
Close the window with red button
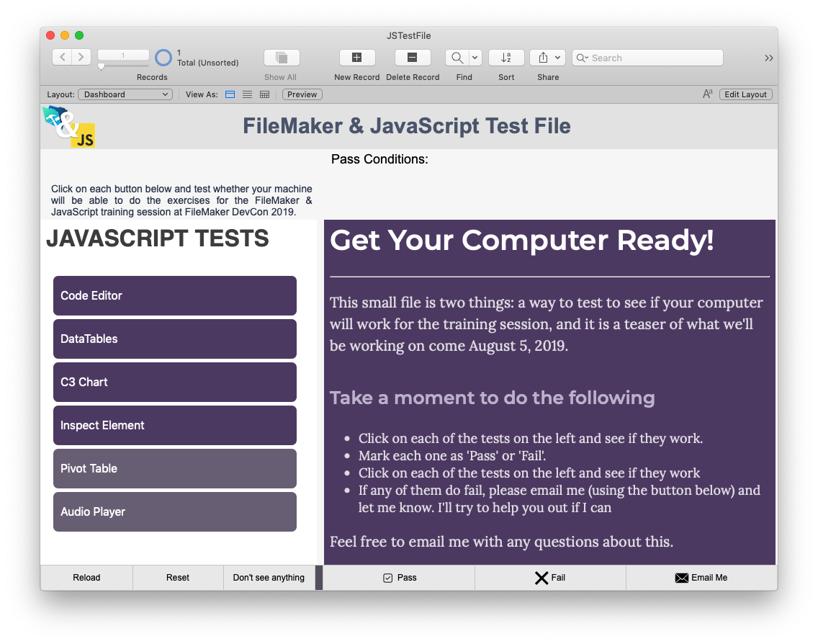click(50, 35)
